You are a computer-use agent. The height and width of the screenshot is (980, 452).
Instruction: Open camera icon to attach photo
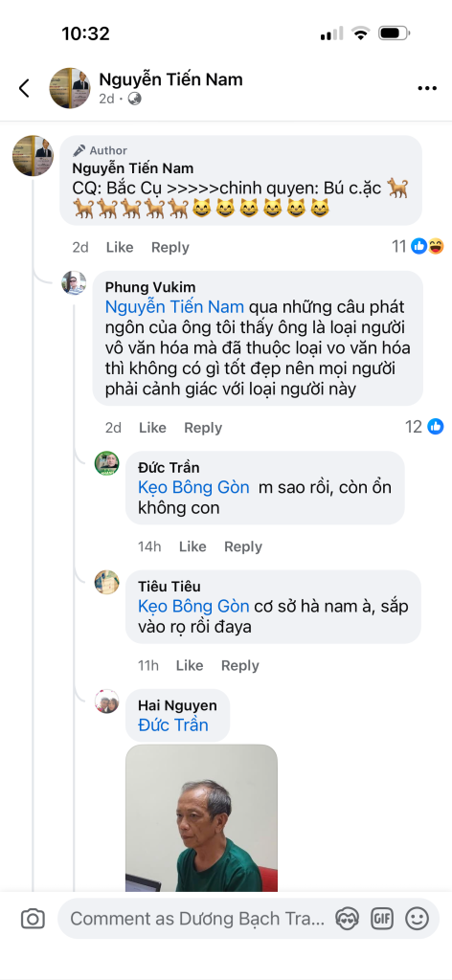pyautogui.click(x=33, y=919)
